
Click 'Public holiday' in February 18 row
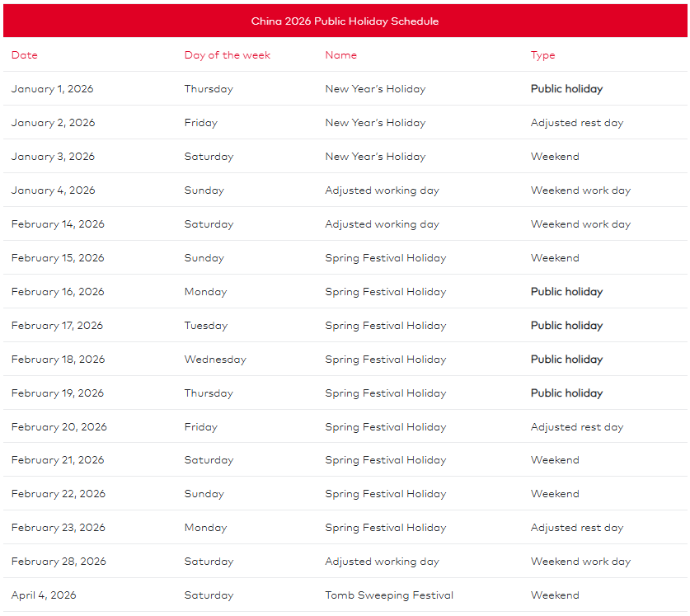(x=567, y=360)
